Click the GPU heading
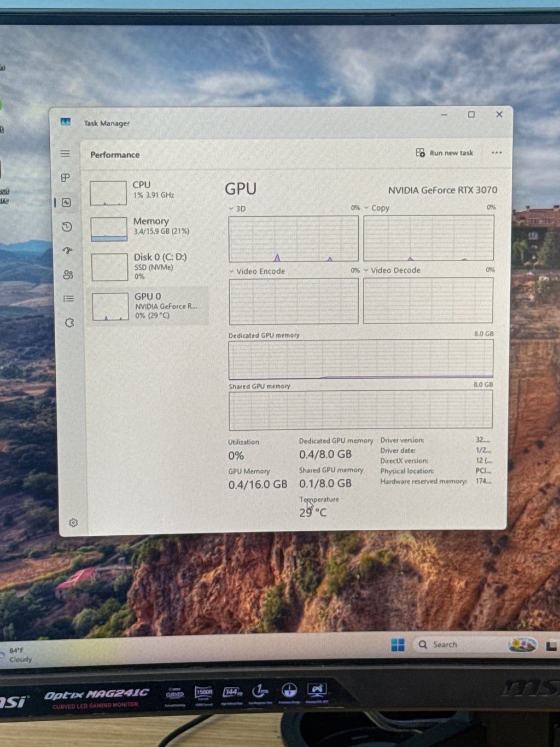 click(x=241, y=189)
